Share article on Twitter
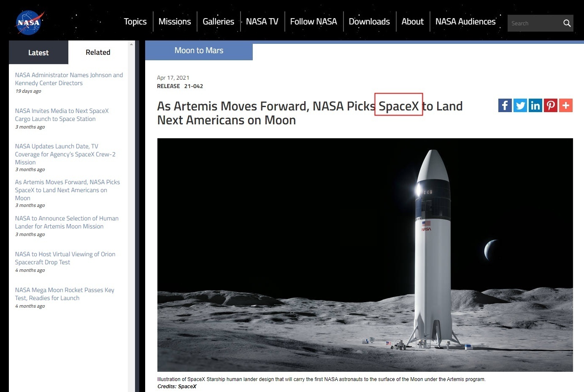The image size is (584, 392). tap(520, 105)
